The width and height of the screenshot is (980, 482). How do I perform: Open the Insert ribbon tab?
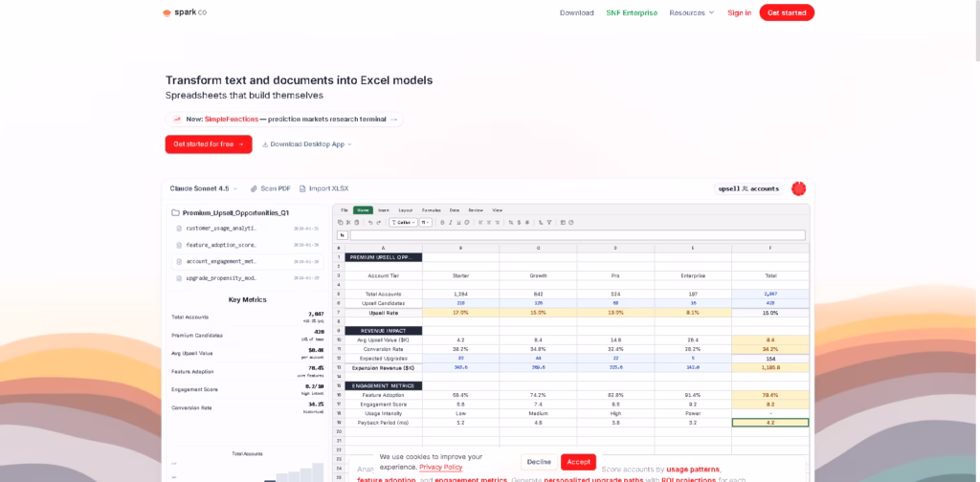click(x=384, y=209)
